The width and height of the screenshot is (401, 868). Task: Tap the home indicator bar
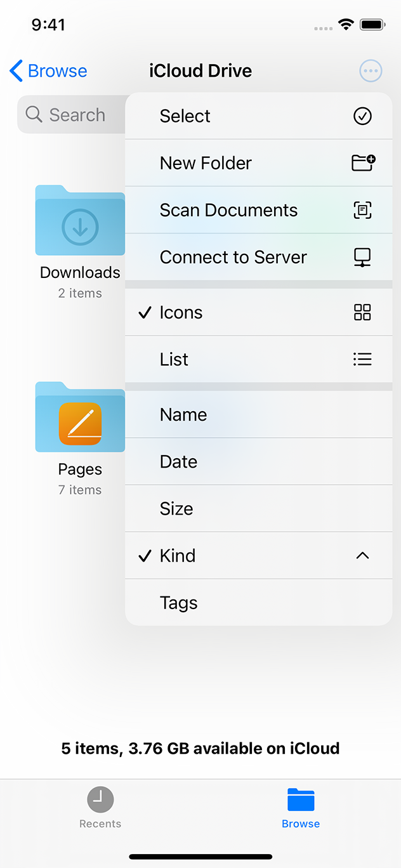coord(201,857)
